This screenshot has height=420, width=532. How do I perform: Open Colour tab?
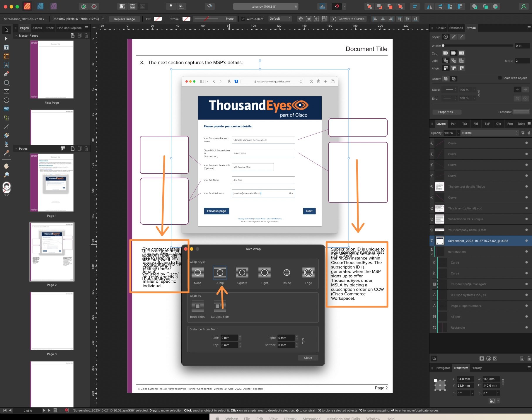[x=441, y=28]
